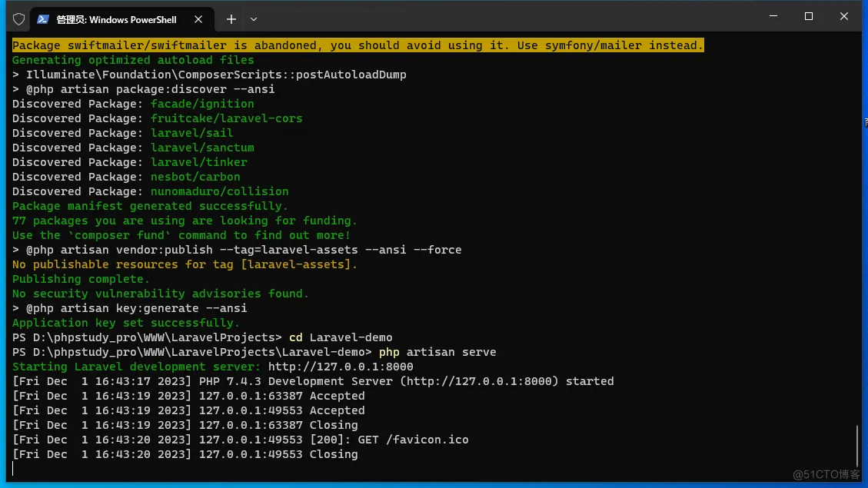Image resolution: width=868 pixels, height=488 pixels.
Task: Click the 'composer fund' command hint line
Action: coord(181,235)
